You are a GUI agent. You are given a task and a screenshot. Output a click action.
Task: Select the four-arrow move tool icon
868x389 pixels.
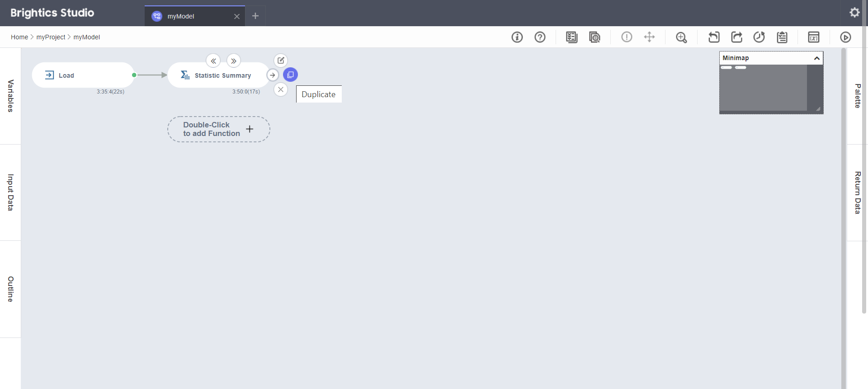tap(649, 37)
